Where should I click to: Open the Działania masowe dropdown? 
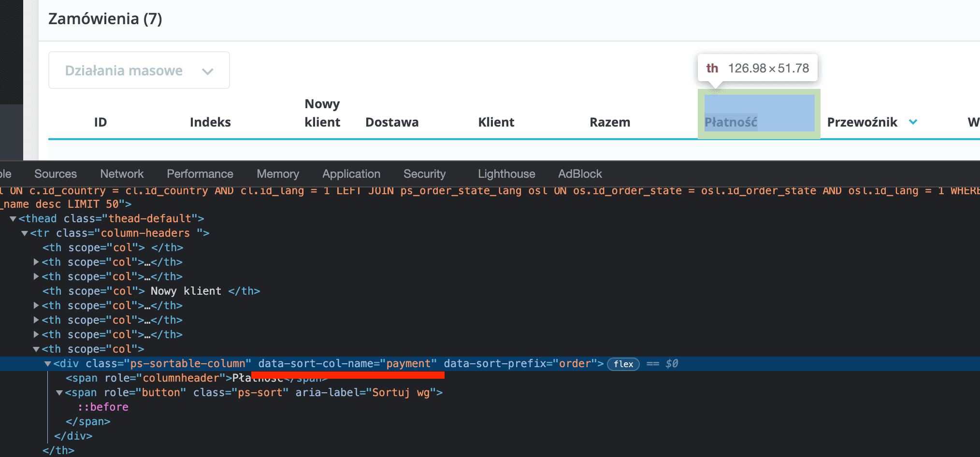(x=139, y=70)
